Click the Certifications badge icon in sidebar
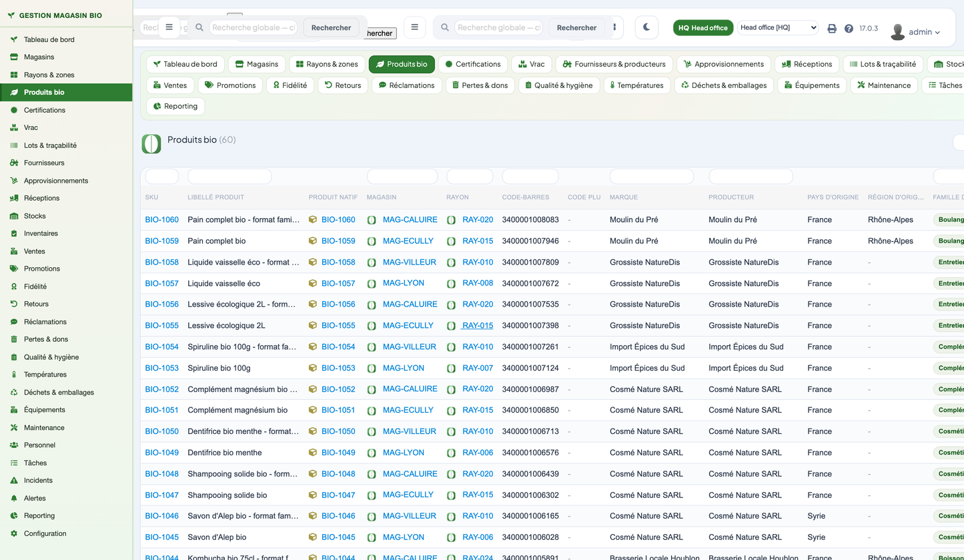This screenshot has height=560, width=964. (x=14, y=110)
